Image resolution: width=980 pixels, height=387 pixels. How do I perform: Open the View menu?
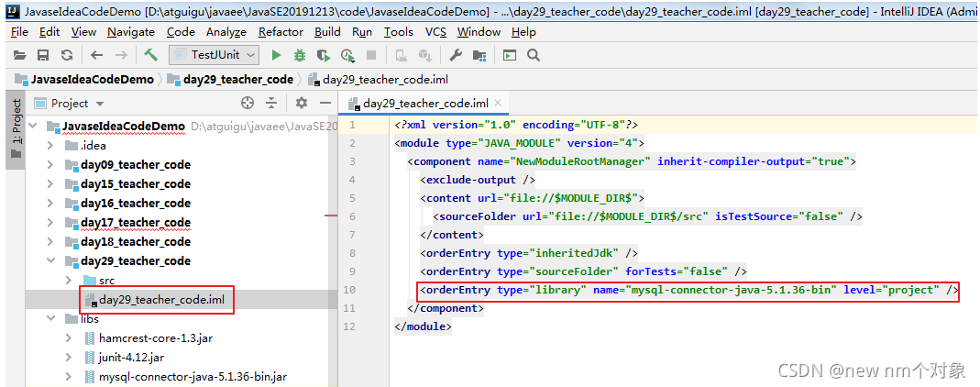tap(83, 32)
